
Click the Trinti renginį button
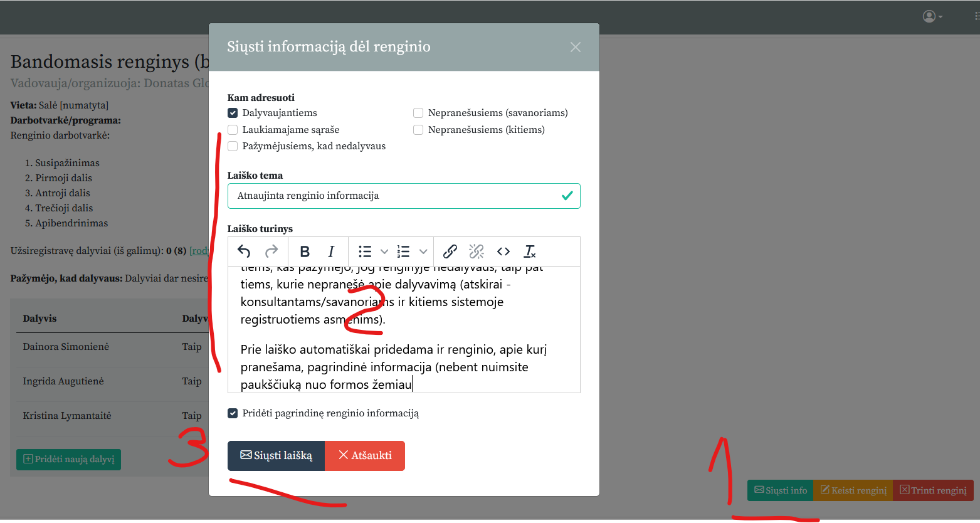(x=933, y=490)
